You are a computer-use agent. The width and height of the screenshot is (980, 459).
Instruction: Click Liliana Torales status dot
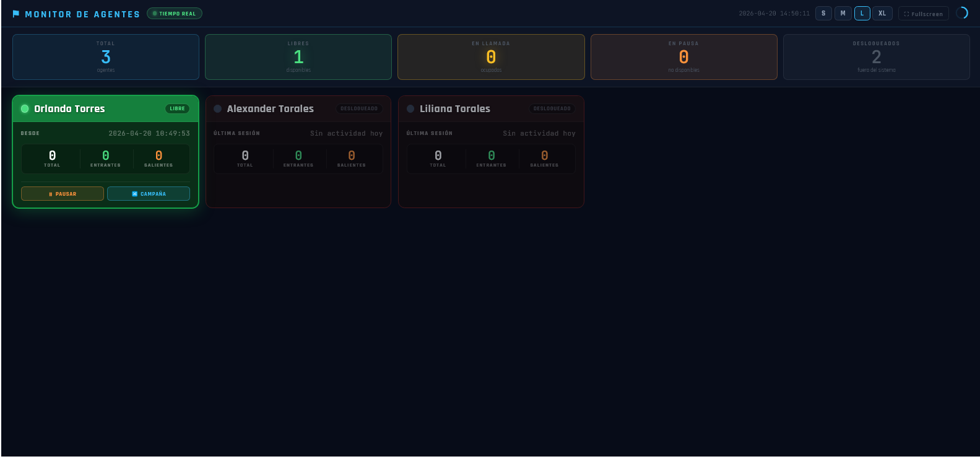coord(410,109)
